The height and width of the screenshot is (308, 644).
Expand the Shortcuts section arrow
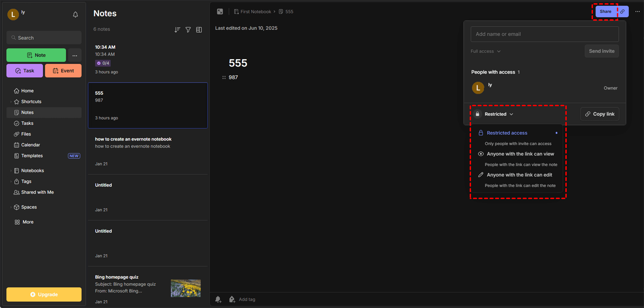click(x=11, y=102)
